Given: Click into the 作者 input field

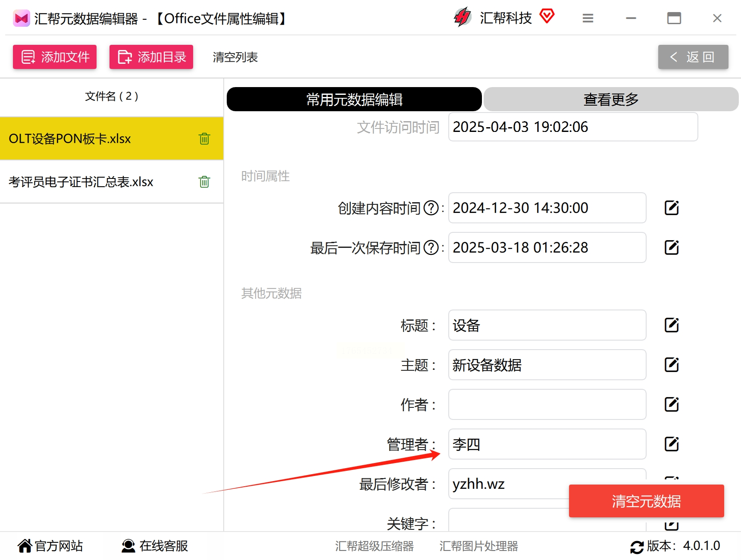Looking at the screenshot, I should 547,404.
